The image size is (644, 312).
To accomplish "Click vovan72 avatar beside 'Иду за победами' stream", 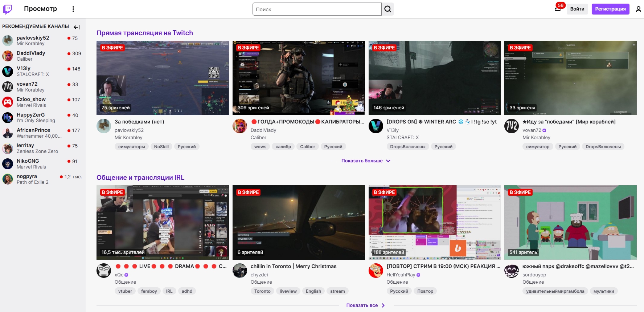I will click(x=512, y=126).
